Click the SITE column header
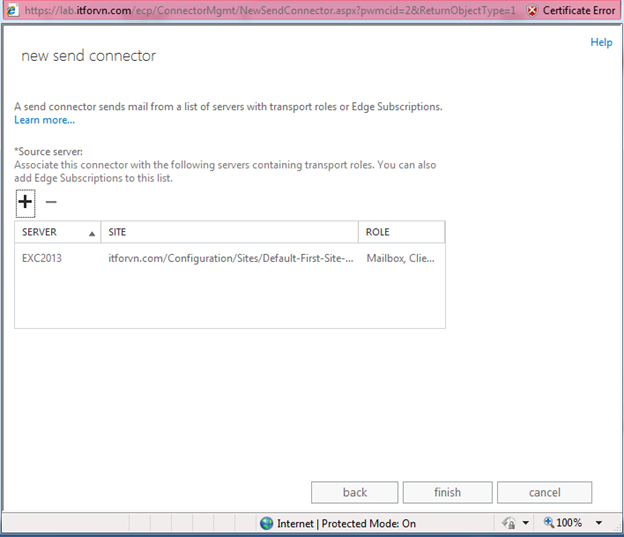The width and height of the screenshot is (624, 537). point(230,232)
